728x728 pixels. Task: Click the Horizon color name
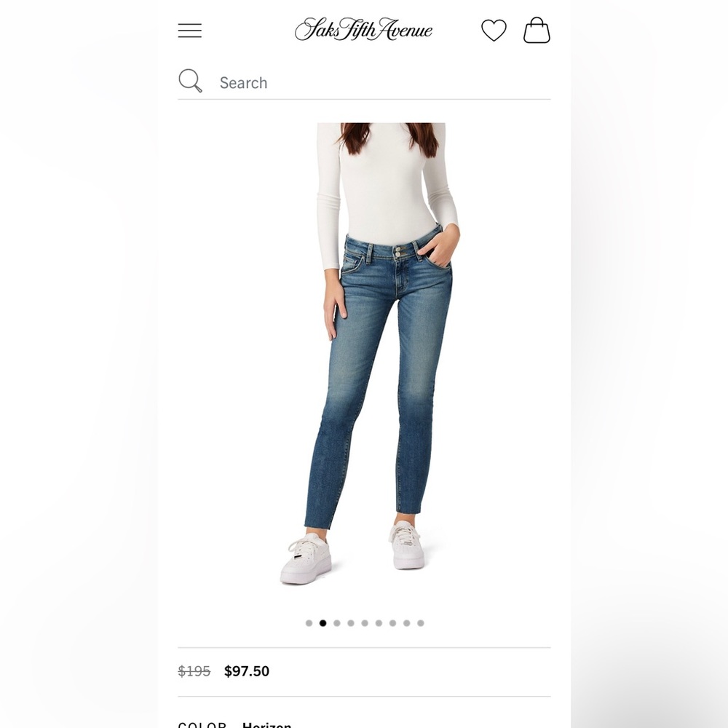[267, 725]
